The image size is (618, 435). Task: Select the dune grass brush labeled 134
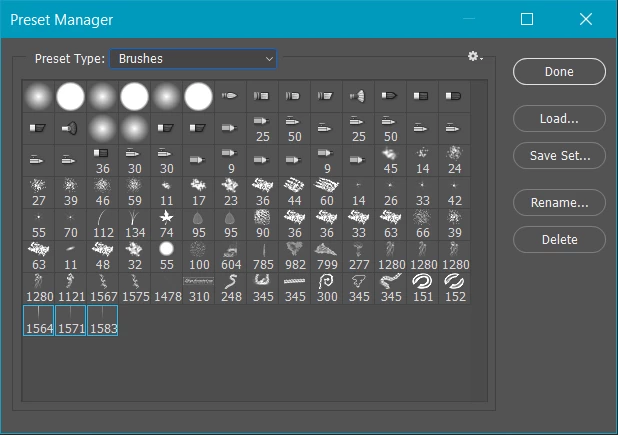pos(134,225)
